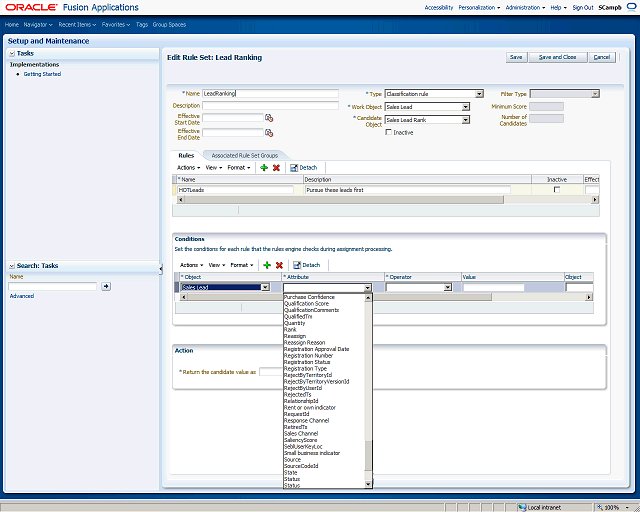
Task: Open the Type dropdown showing Classification rule
Action: [480, 94]
